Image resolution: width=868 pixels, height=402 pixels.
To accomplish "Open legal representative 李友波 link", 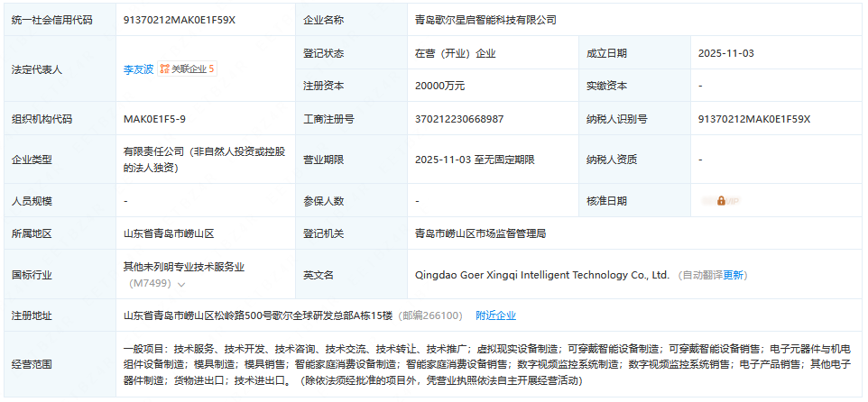I will click(138, 69).
